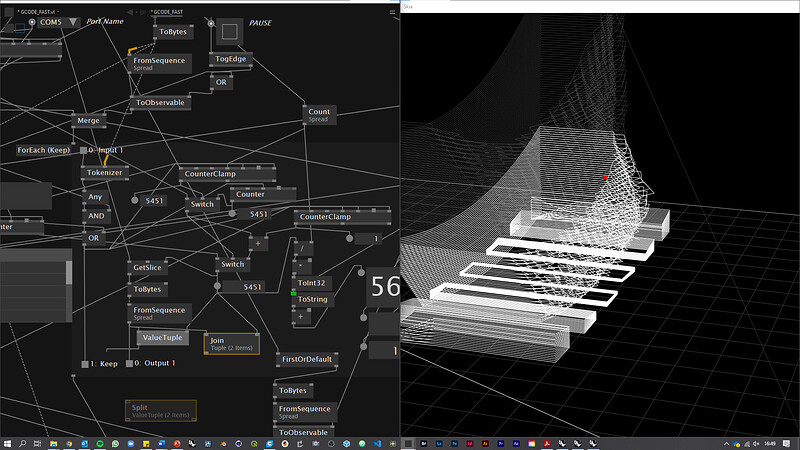Select the GetSlice node
Screen dimensions: 800x450
[147, 267]
